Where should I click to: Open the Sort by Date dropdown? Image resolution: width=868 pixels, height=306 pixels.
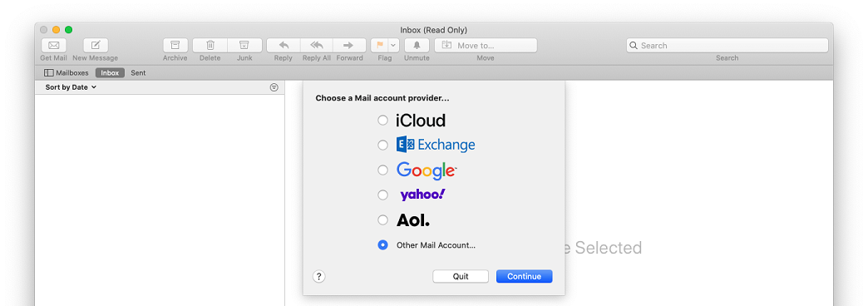pyautogui.click(x=71, y=87)
